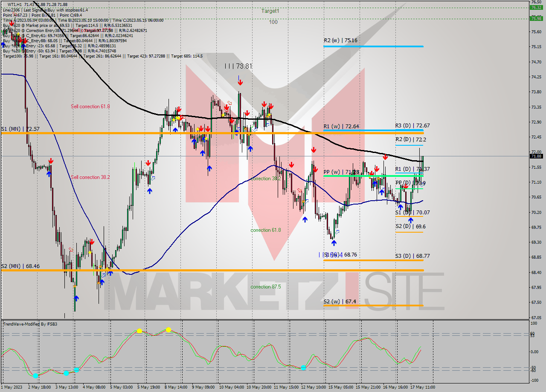Click the S2 (w) | 67.4 support label
Viewport: 546px width, 392px height.
(340, 301)
